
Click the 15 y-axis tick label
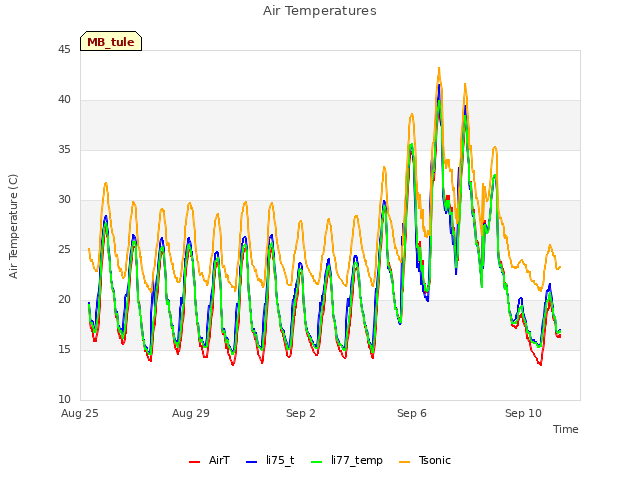point(64,349)
